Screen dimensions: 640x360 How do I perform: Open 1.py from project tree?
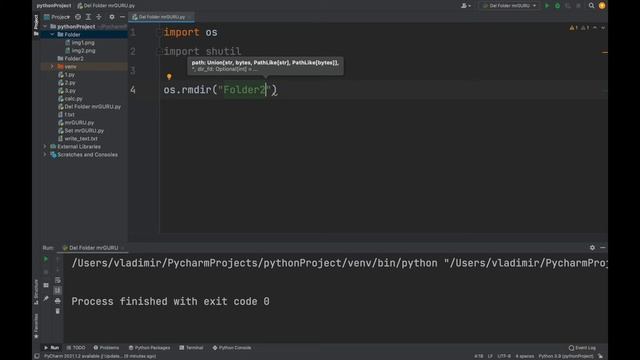[66, 75]
